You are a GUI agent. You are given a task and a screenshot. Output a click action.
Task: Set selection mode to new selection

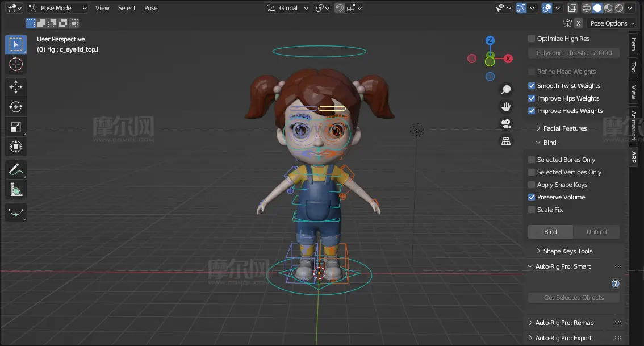[31, 23]
